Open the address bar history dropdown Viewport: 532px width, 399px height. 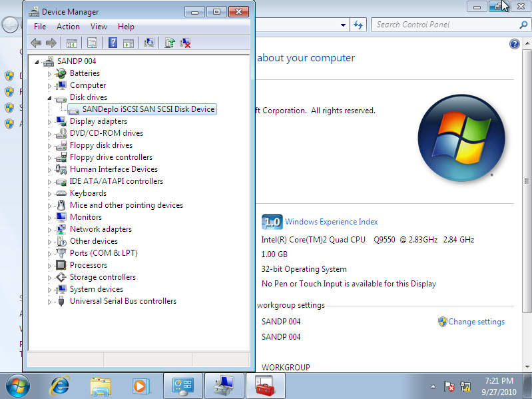(x=343, y=25)
